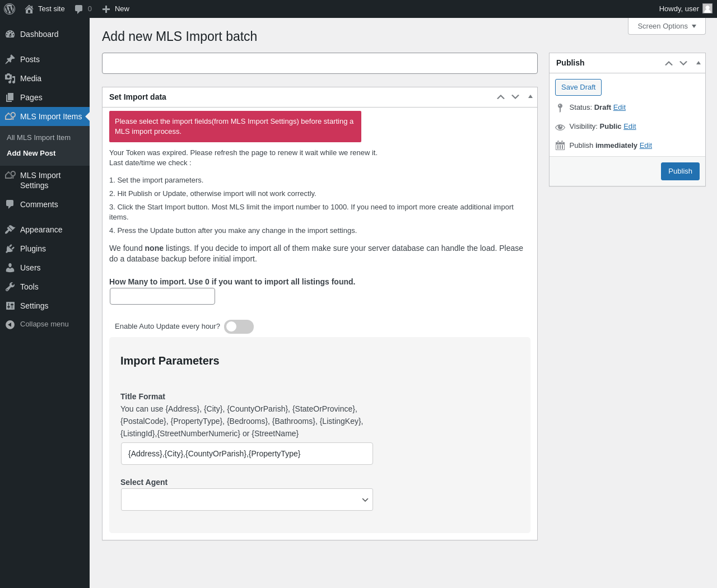Open MLS Import Settings menu label
Viewport: 717px width, 588px height.
click(40, 180)
